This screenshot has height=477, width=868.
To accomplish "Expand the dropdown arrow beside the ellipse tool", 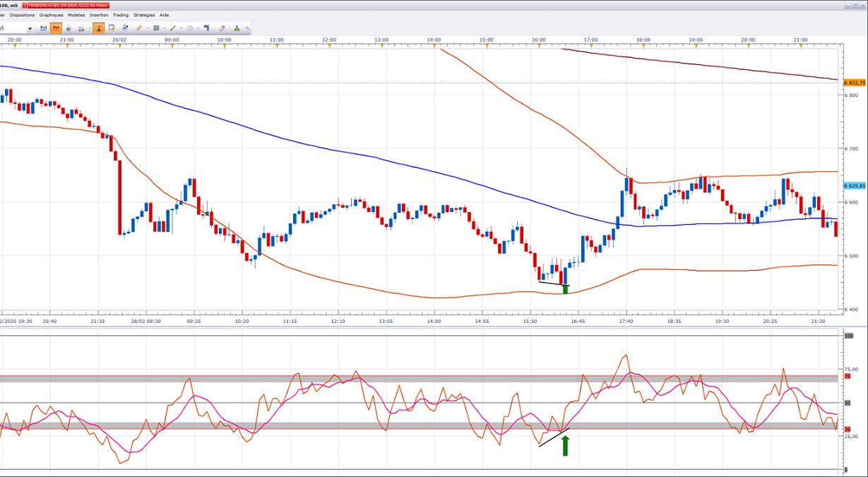I will click(x=198, y=28).
